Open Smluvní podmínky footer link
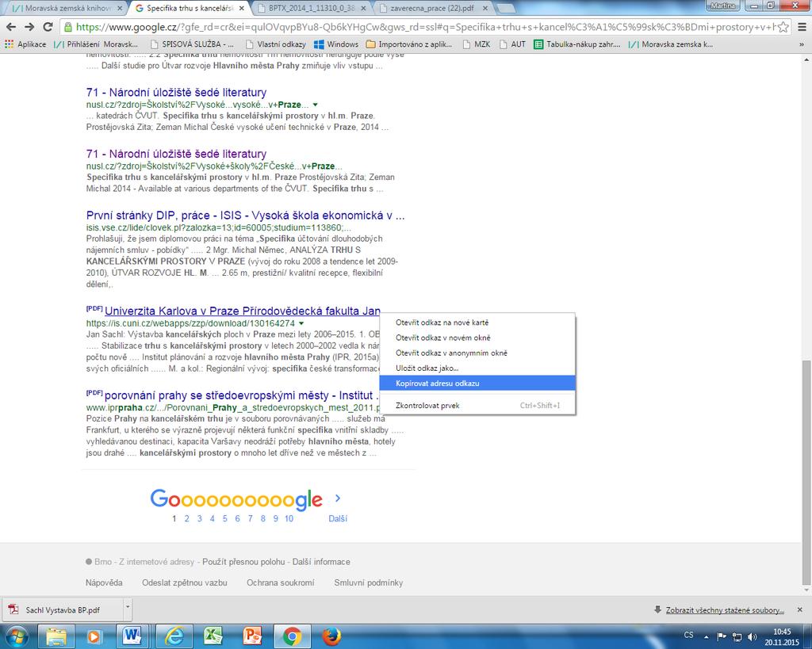 click(x=368, y=582)
